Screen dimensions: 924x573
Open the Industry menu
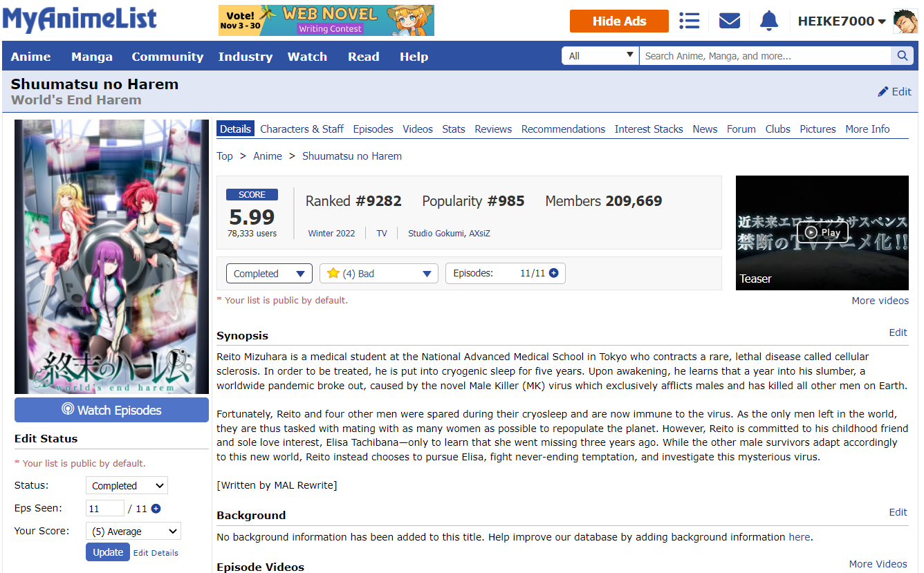tap(246, 57)
